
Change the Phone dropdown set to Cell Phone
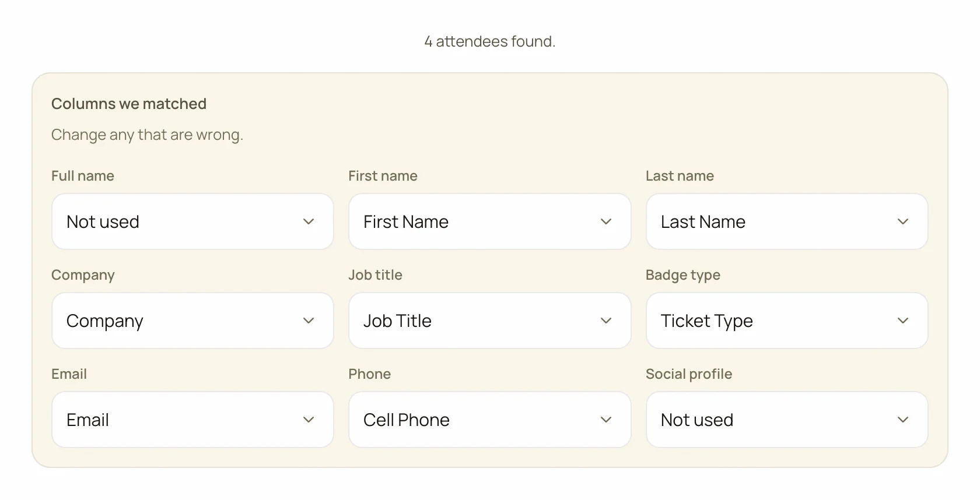489,420
